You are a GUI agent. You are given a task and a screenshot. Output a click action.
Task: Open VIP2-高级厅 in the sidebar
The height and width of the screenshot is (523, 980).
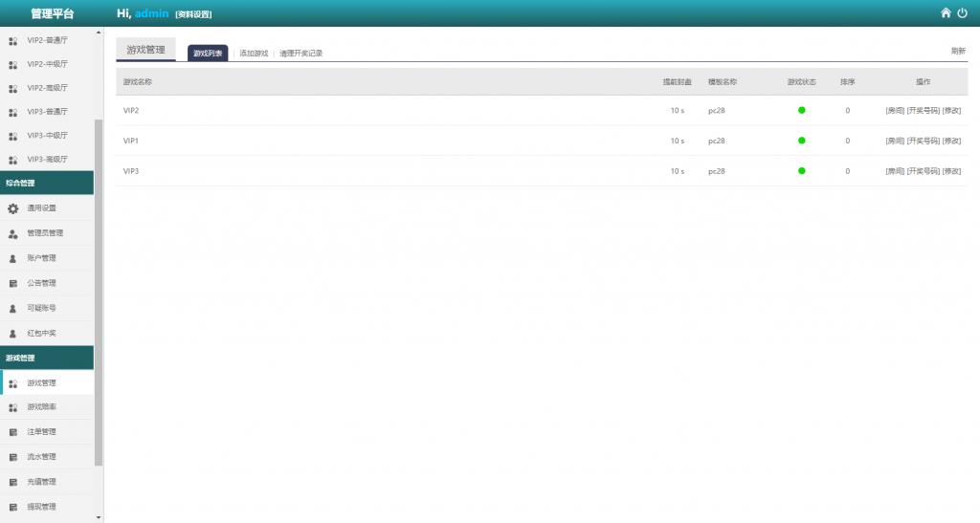click(x=47, y=88)
